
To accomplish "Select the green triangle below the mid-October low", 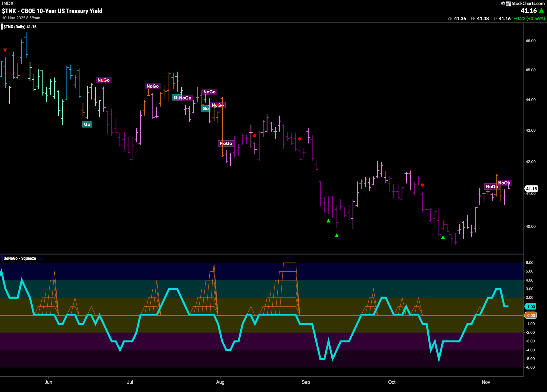I will tap(443, 237).
